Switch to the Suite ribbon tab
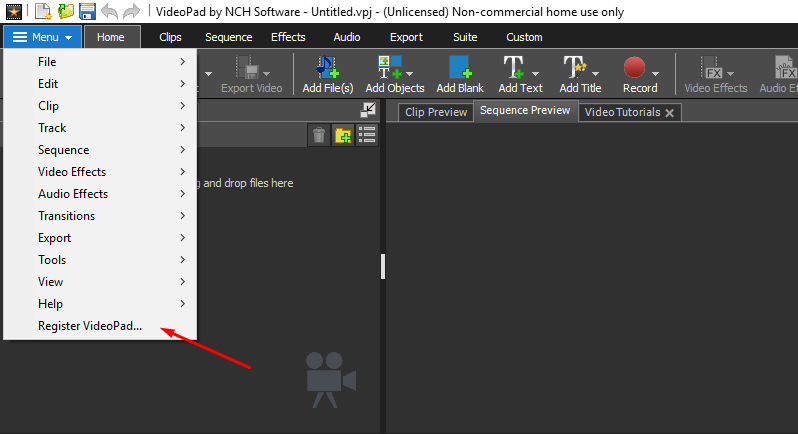This screenshot has width=798, height=434. pyautogui.click(x=465, y=37)
